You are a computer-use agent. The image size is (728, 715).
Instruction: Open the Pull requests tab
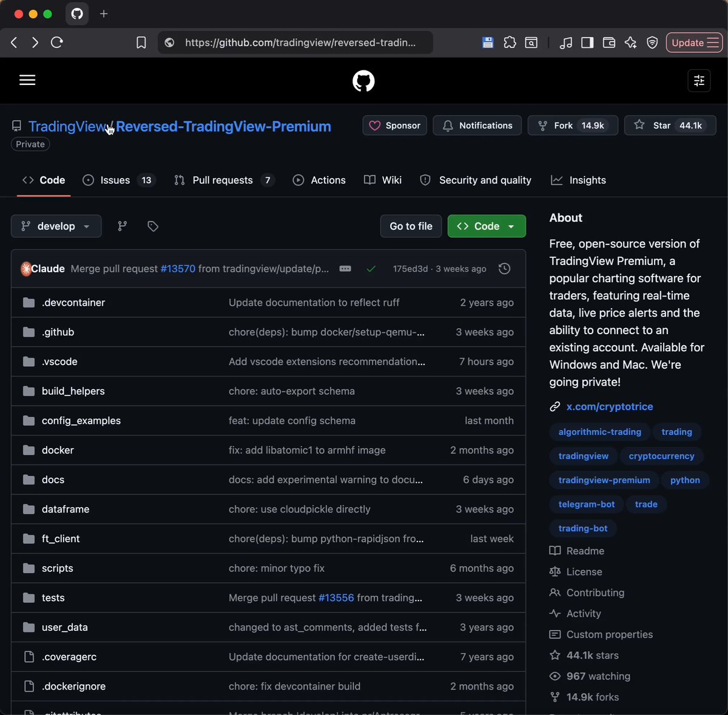click(x=224, y=180)
